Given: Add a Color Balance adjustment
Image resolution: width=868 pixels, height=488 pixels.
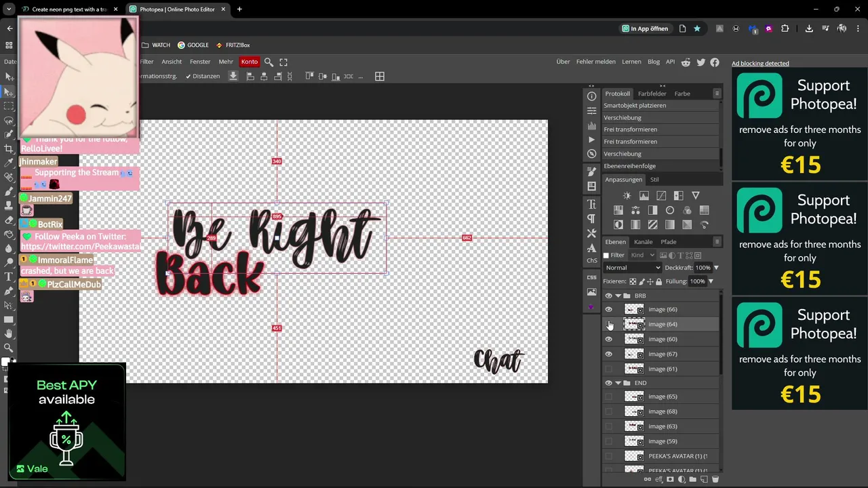Looking at the screenshot, I should click(635, 210).
